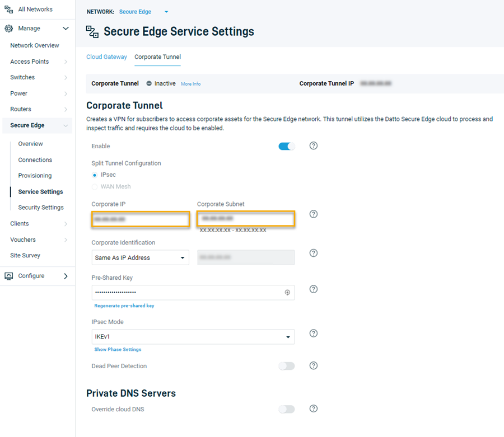Expand the Vouchers submenu
This screenshot has width=504, height=437.
pyautogui.click(x=66, y=240)
